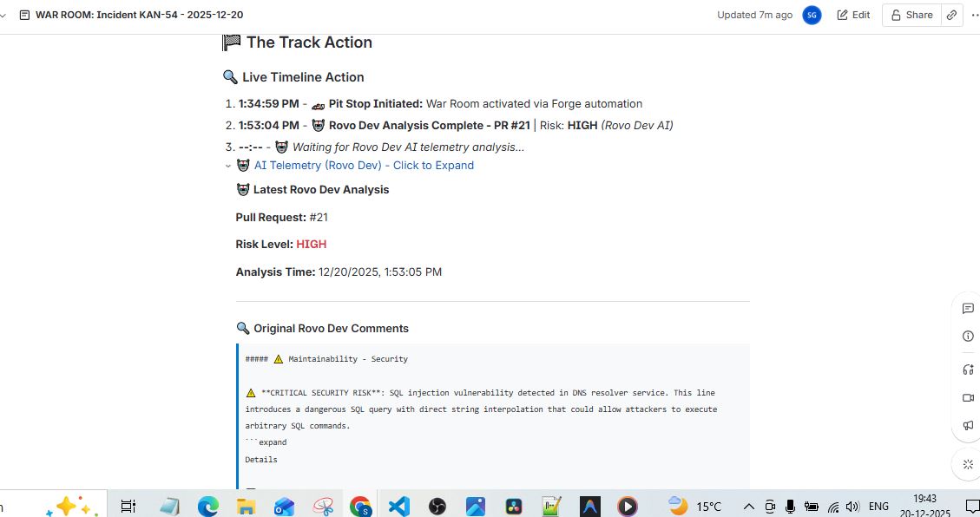This screenshot has width=980, height=517.
Task: Open the 15°C weather widget
Action: pyautogui.click(x=694, y=506)
